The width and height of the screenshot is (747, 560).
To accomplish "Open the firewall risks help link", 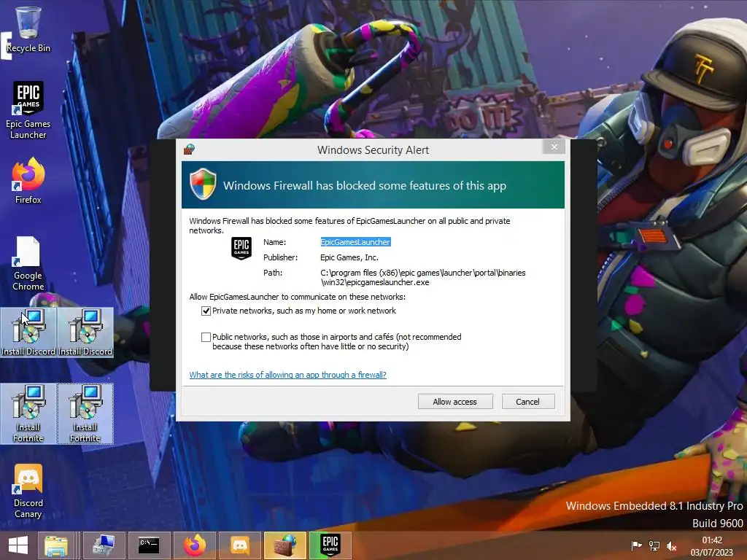I will 287,375.
